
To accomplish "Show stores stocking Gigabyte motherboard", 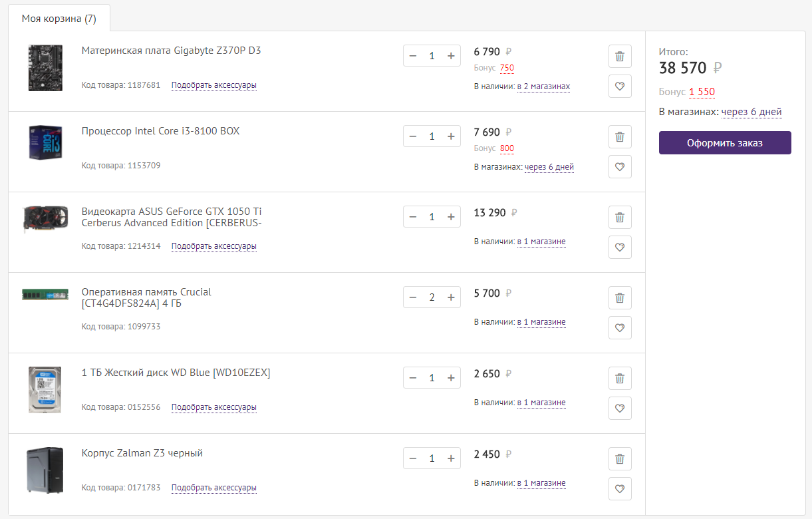I will tap(543, 86).
